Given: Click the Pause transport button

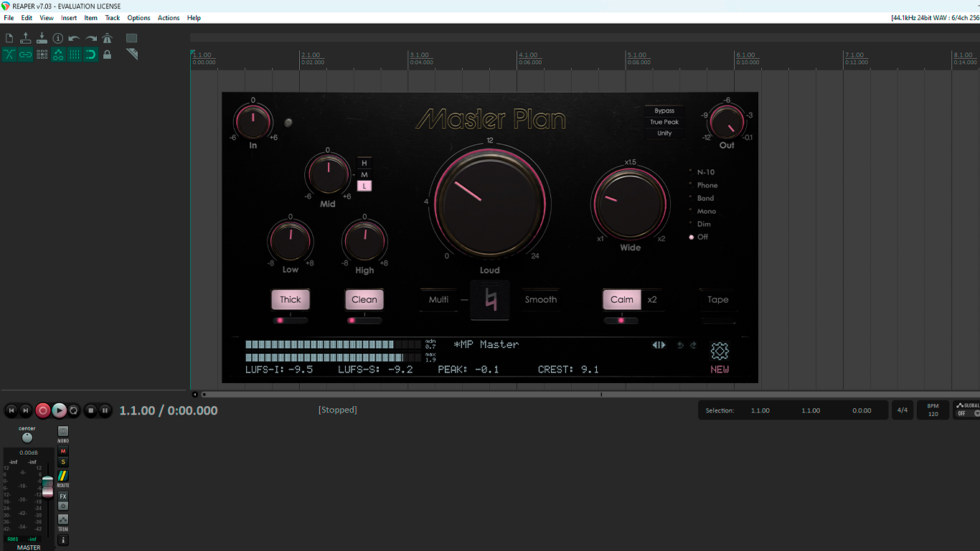Looking at the screenshot, I should tap(105, 410).
